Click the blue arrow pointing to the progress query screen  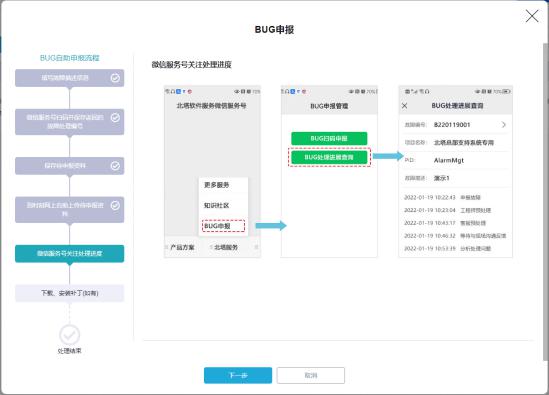tap(388, 156)
